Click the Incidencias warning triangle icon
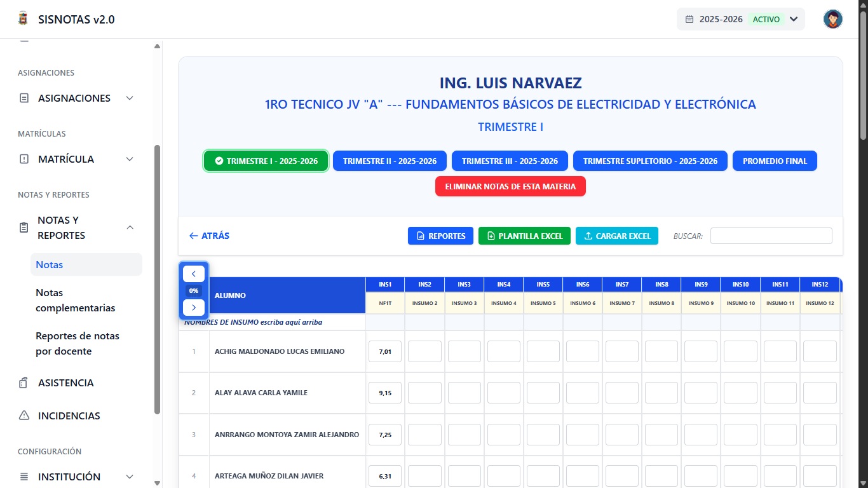 pos(24,416)
